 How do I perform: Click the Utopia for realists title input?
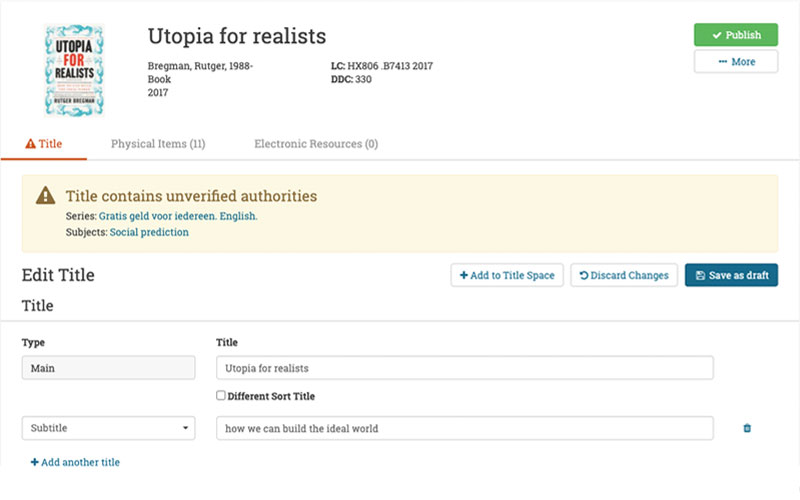tap(465, 368)
